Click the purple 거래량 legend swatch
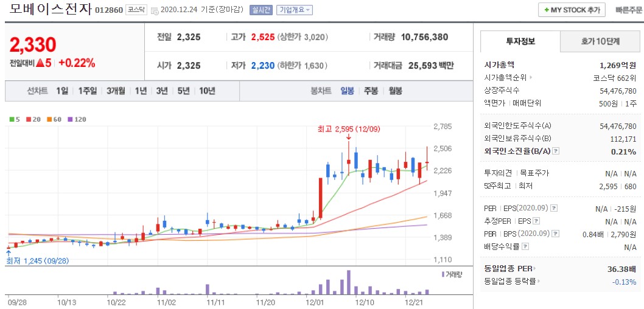The height and width of the screenshot is (309, 644). coord(443,274)
